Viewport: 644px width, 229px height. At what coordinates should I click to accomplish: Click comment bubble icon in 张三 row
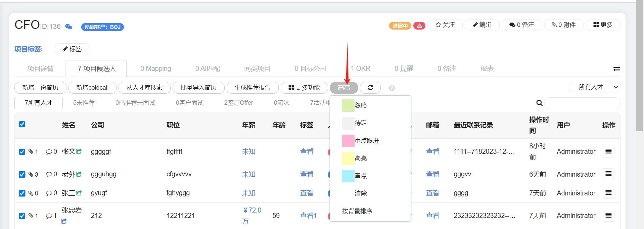click(49, 193)
